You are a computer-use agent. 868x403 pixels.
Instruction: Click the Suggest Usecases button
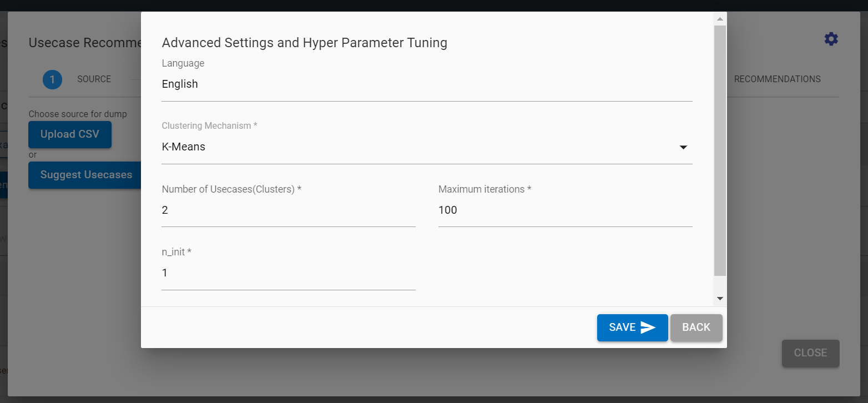pos(85,175)
